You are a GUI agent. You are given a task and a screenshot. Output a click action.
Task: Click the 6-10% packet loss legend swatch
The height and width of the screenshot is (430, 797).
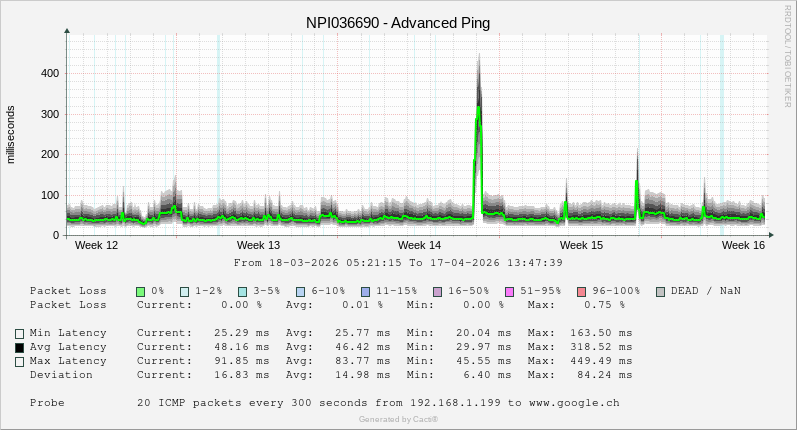pos(301,291)
